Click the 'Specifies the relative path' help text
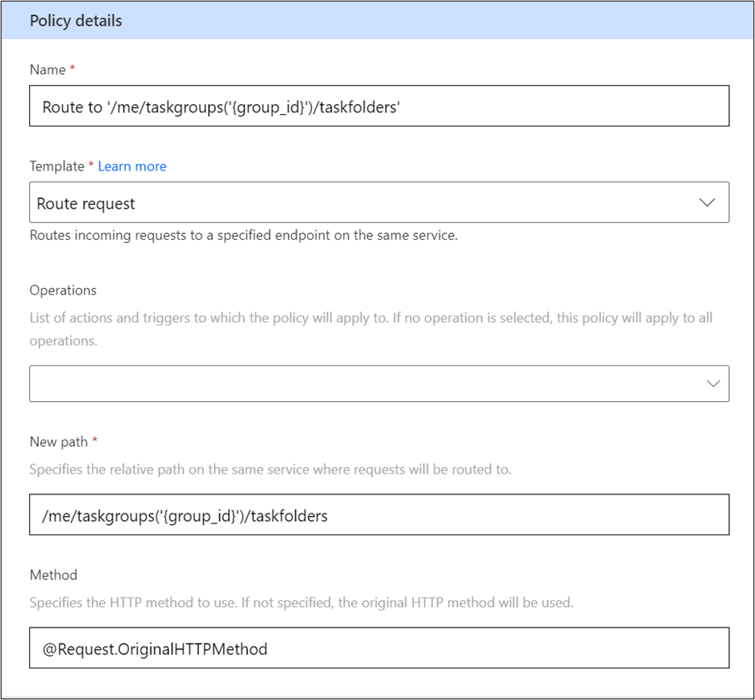This screenshot has width=755, height=700. coord(271,469)
